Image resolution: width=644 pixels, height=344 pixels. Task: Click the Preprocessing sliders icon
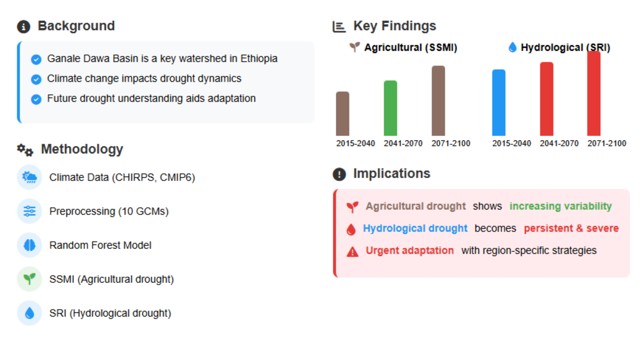[x=29, y=211]
